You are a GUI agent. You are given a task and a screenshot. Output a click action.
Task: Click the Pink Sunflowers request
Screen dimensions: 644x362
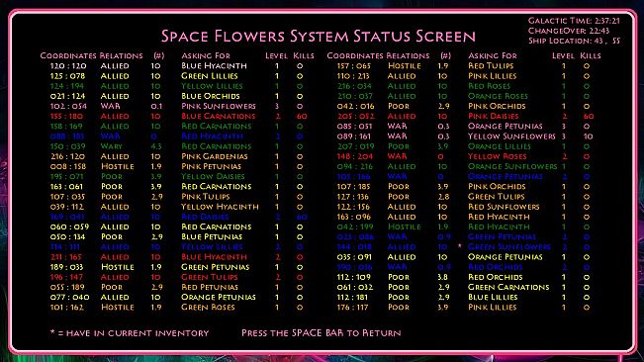[x=219, y=106]
